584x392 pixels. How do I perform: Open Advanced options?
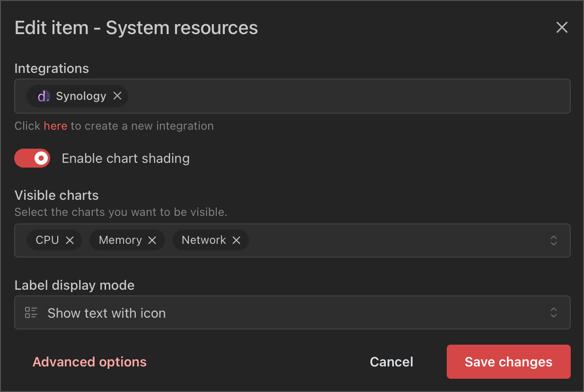click(x=89, y=362)
